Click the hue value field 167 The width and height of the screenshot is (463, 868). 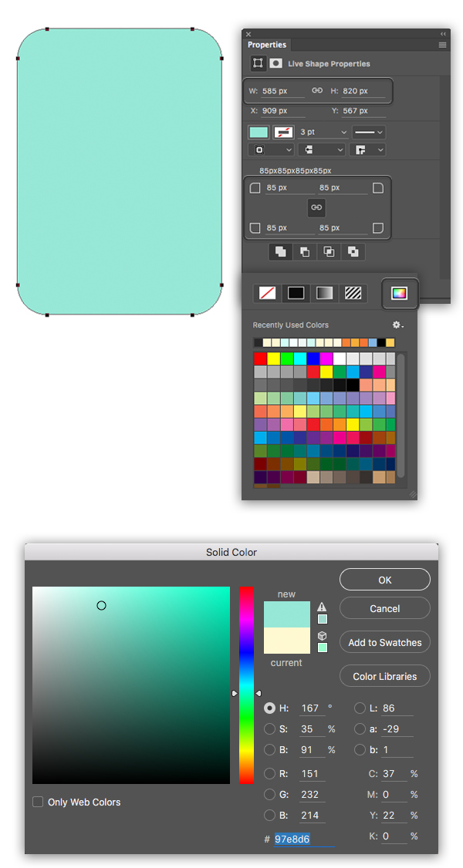coord(313,708)
